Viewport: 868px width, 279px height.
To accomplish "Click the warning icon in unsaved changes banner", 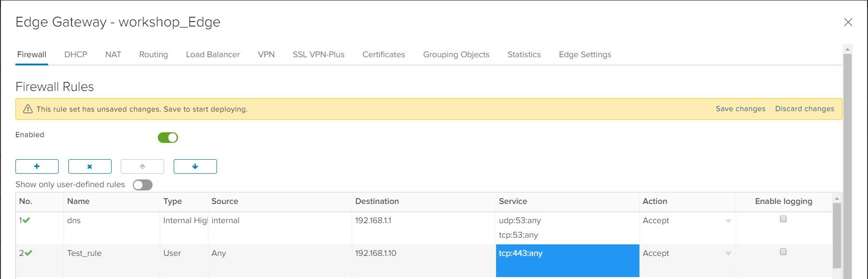I will pos(28,109).
